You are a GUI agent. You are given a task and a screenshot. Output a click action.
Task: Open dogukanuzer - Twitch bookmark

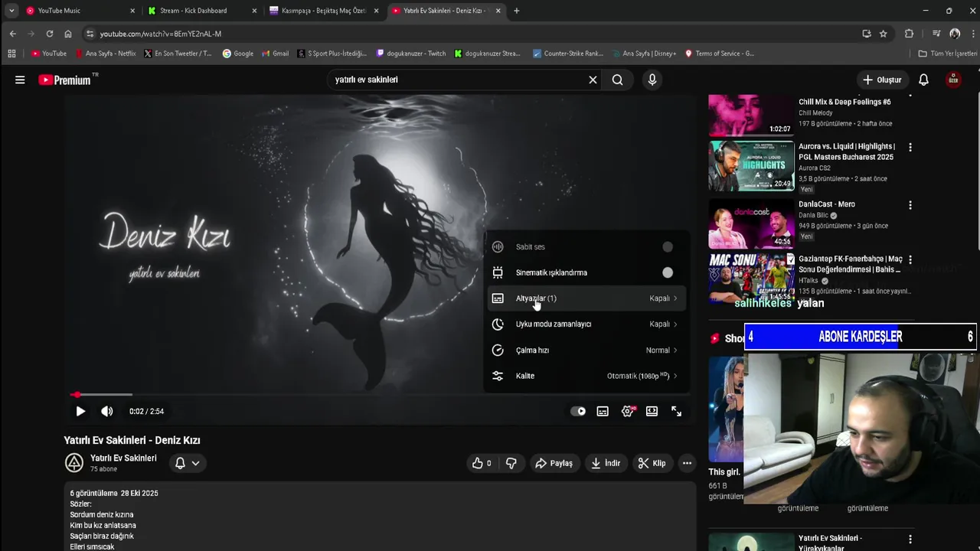click(x=410, y=54)
